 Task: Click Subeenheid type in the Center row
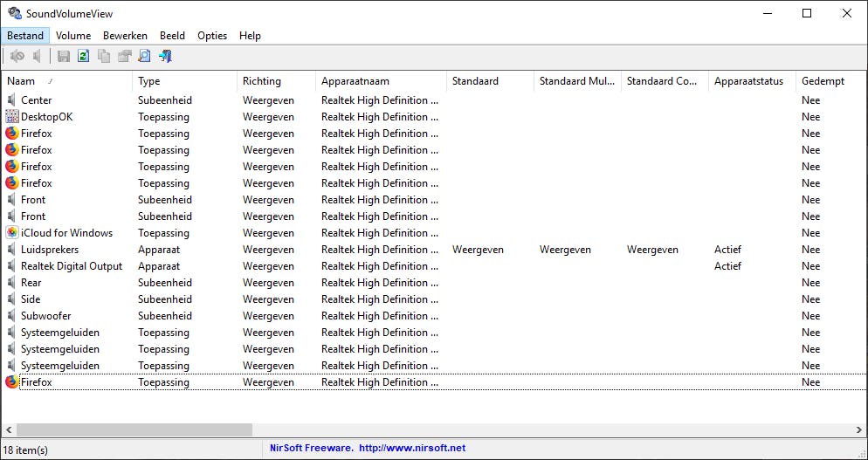pos(165,100)
